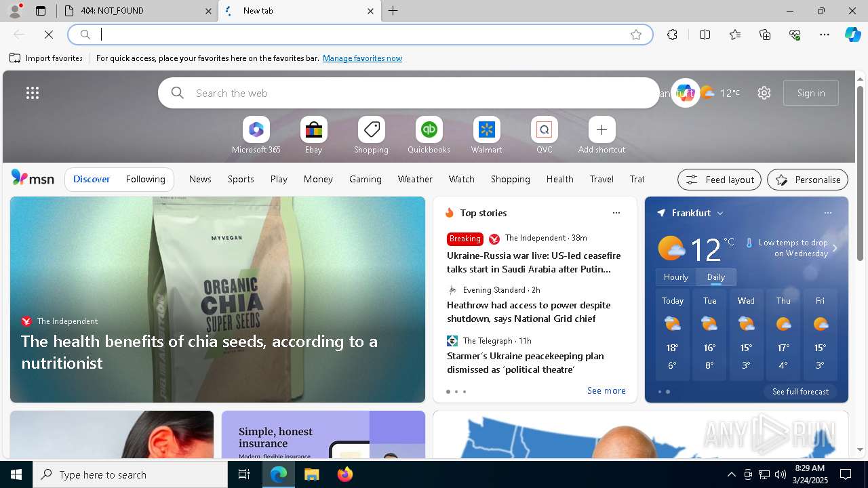Open the News category

tap(200, 179)
